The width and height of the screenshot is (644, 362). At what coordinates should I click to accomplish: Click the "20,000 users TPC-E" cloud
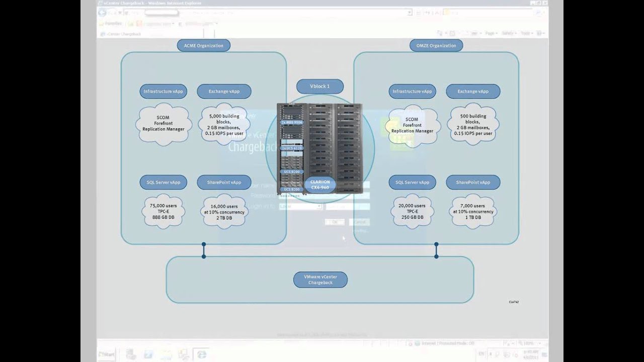[413, 212]
